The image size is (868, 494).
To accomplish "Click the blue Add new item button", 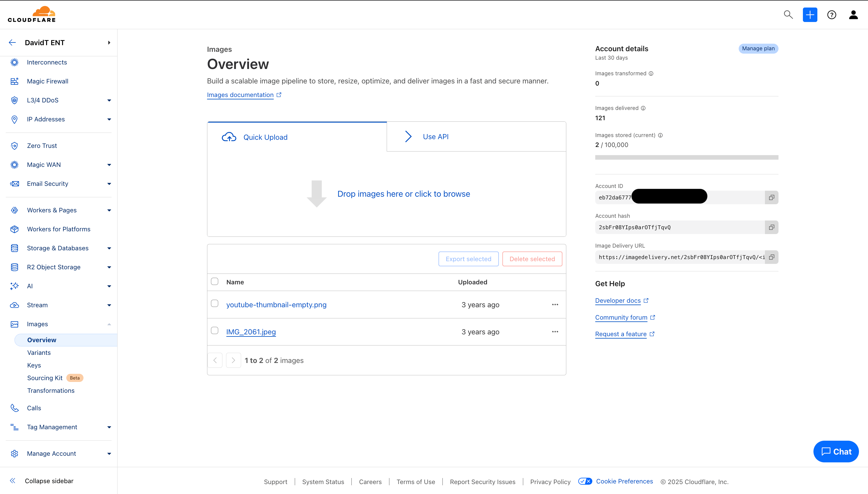I will 810,14.
